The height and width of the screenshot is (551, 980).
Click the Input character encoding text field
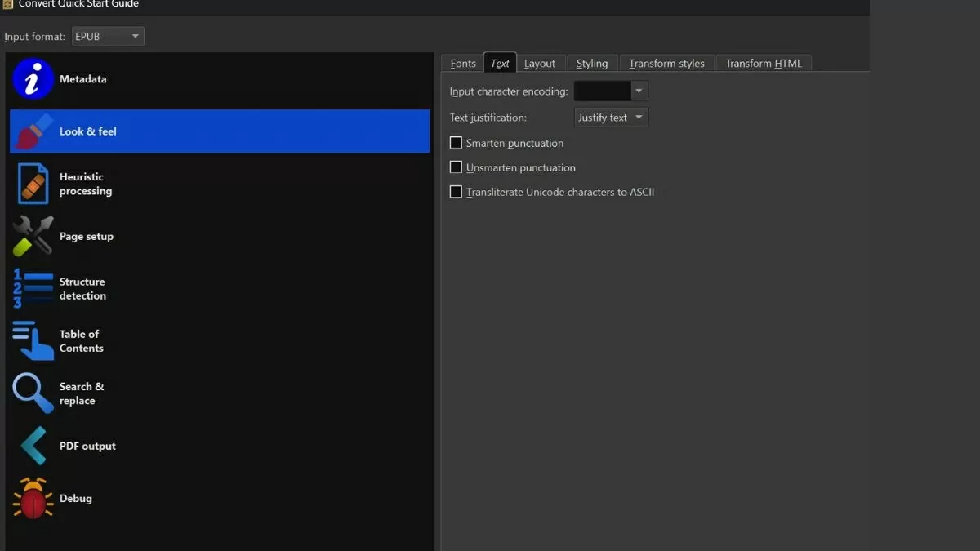point(603,91)
